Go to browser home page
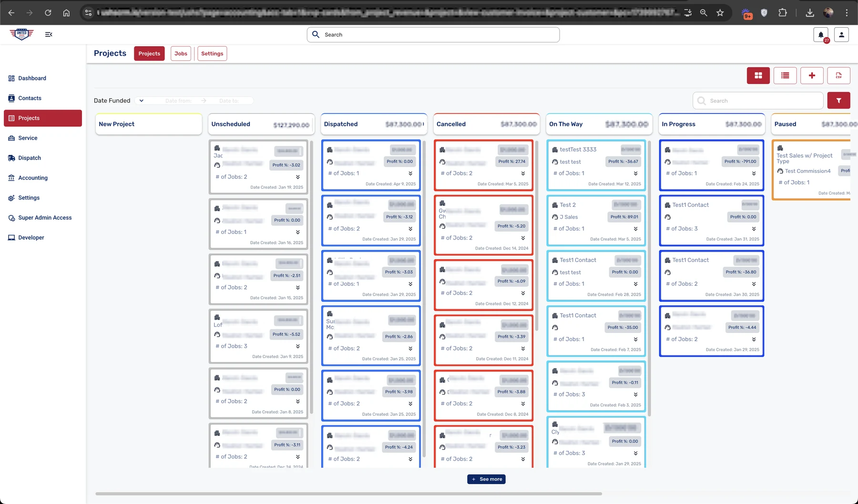This screenshot has height=504, width=858. coord(66,13)
